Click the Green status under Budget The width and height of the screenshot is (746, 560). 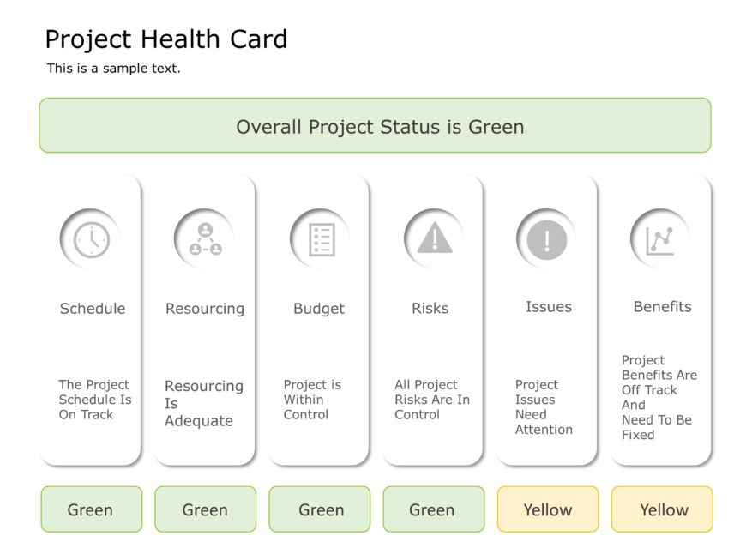(x=320, y=509)
